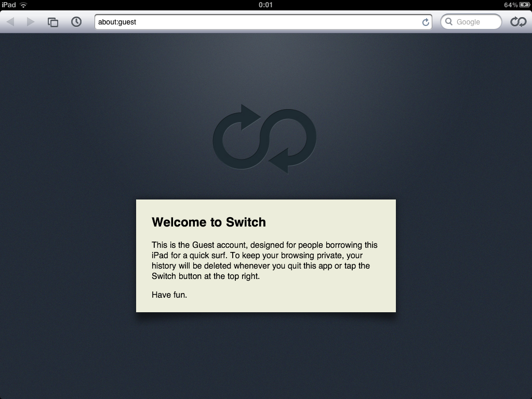Tap the battery icon in status bar
This screenshot has height=399, width=532.
525,5
